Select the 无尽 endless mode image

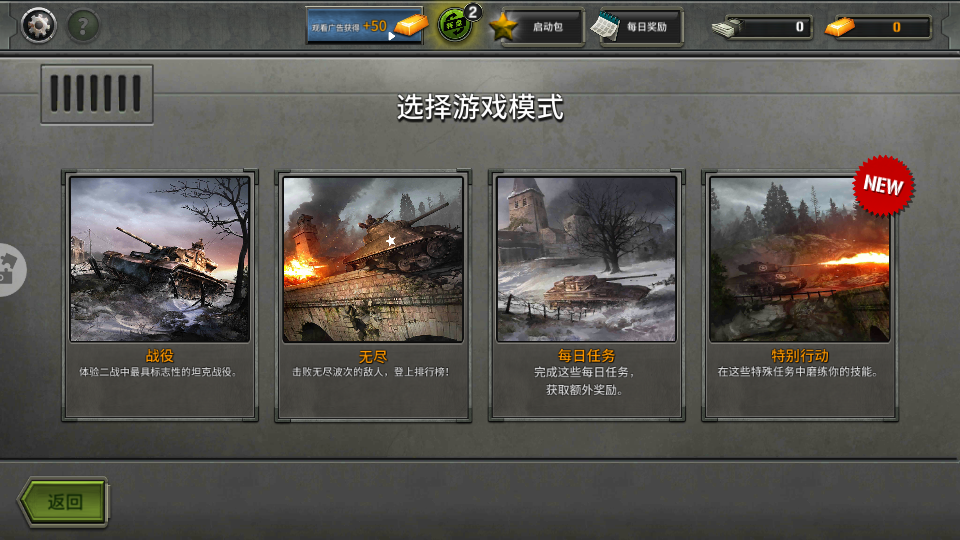pos(373,259)
